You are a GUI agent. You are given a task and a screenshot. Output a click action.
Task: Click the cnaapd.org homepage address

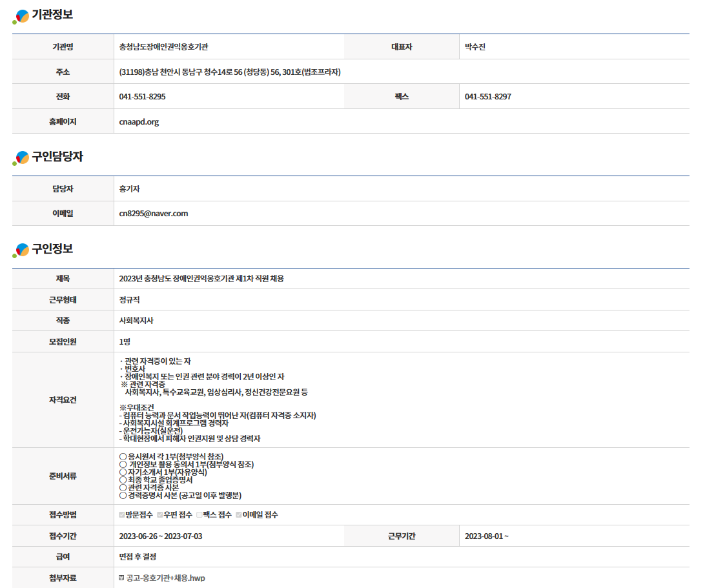139,121
